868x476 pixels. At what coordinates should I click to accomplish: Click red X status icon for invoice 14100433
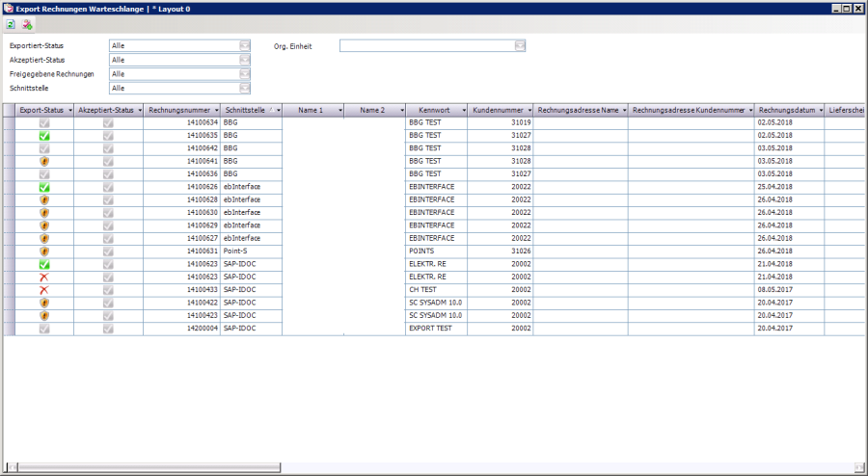point(44,290)
